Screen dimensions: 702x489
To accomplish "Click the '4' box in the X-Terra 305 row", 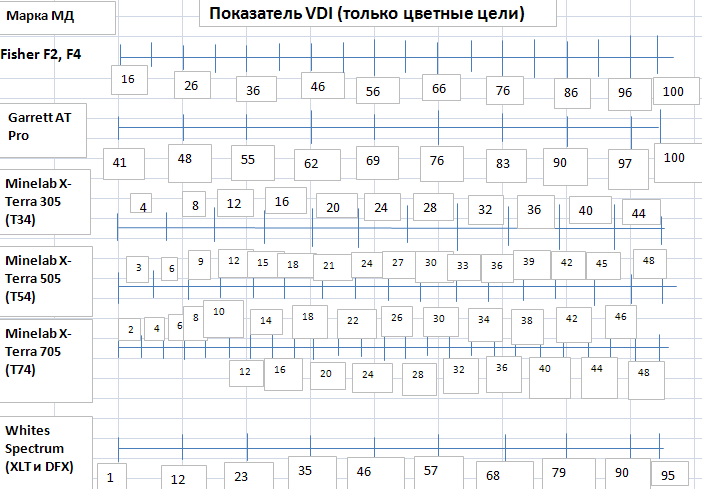I will (141, 203).
